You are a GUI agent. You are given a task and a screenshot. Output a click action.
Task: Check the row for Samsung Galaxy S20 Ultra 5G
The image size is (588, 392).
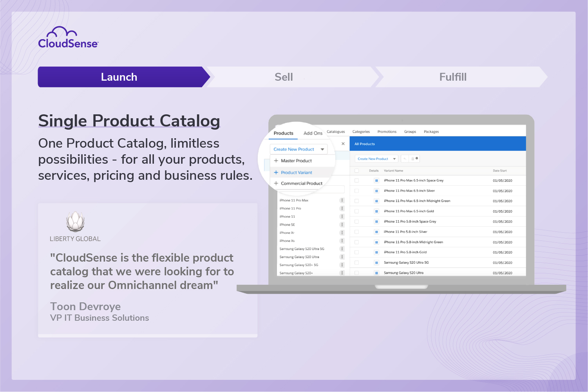[356, 262]
